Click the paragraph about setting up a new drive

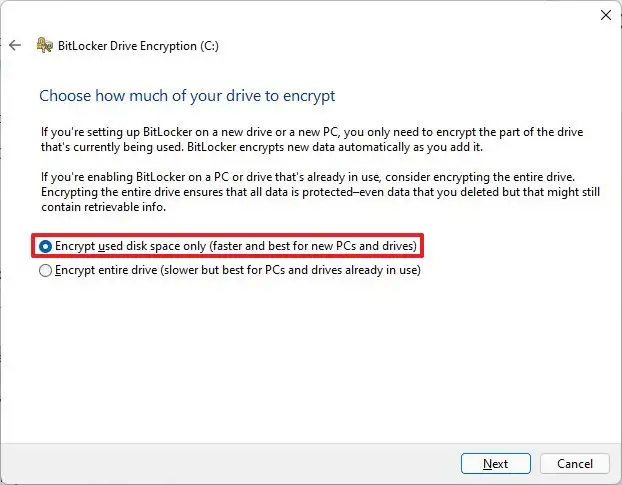(300, 140)
